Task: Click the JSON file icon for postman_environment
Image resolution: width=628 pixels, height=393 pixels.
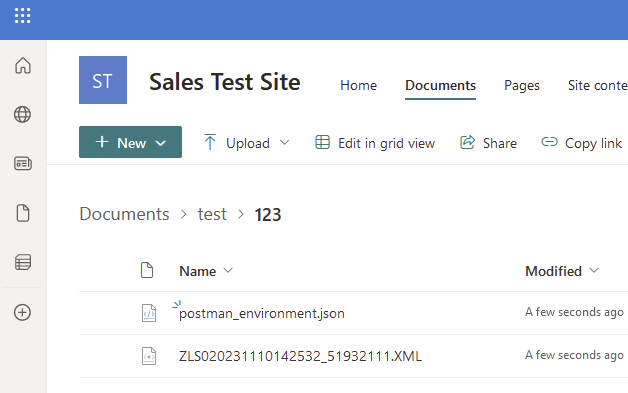Action: (x=149, y=313)
